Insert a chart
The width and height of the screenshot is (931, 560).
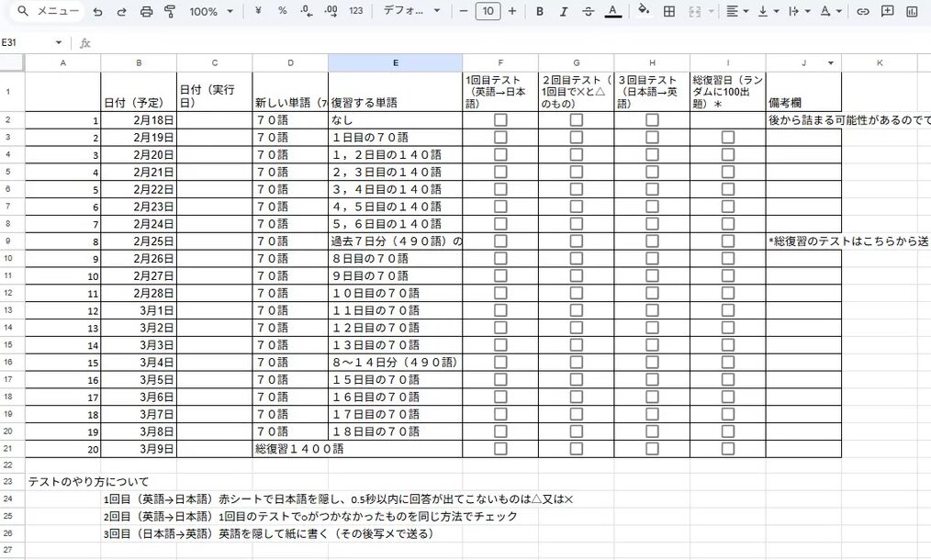[x=912, y=11]
